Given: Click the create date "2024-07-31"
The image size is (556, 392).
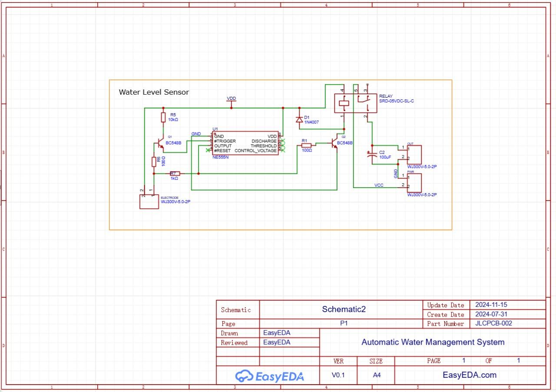Looking at the screenshot, I should click(x=491, y=314).
